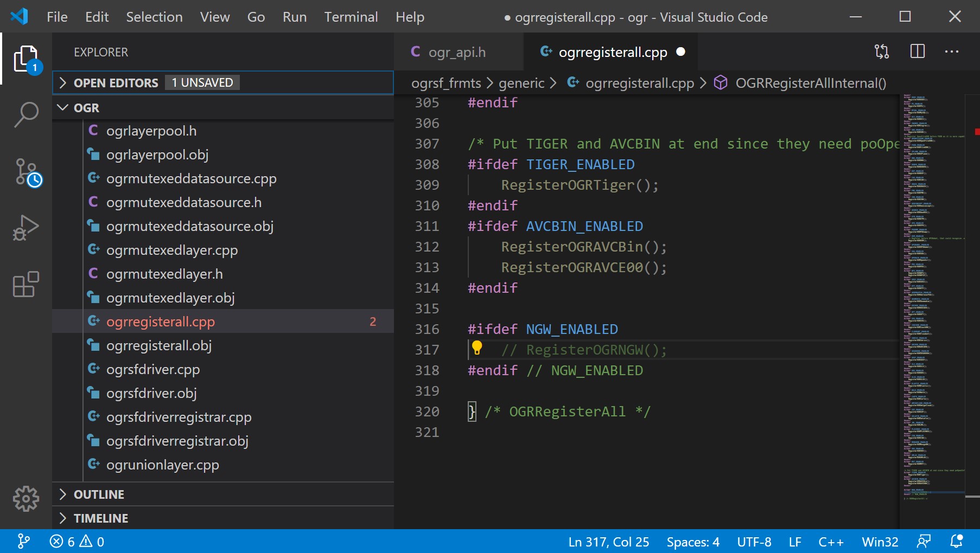
Task: Select ogrregisterall.cpp in file tree
Action: pos(223,321)
